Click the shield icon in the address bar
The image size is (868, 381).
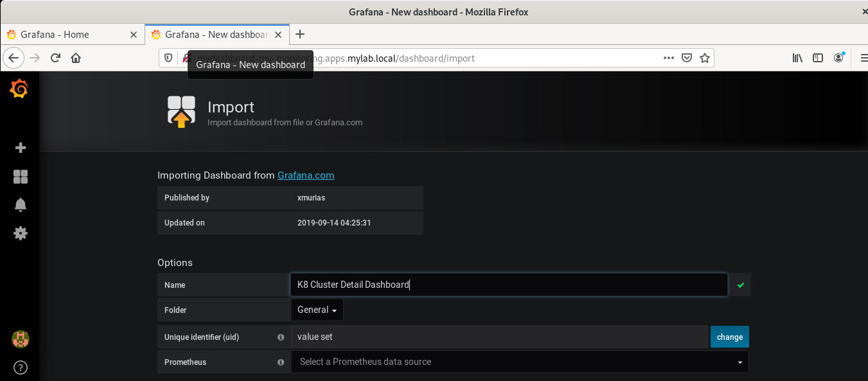(x=168, y=58)
